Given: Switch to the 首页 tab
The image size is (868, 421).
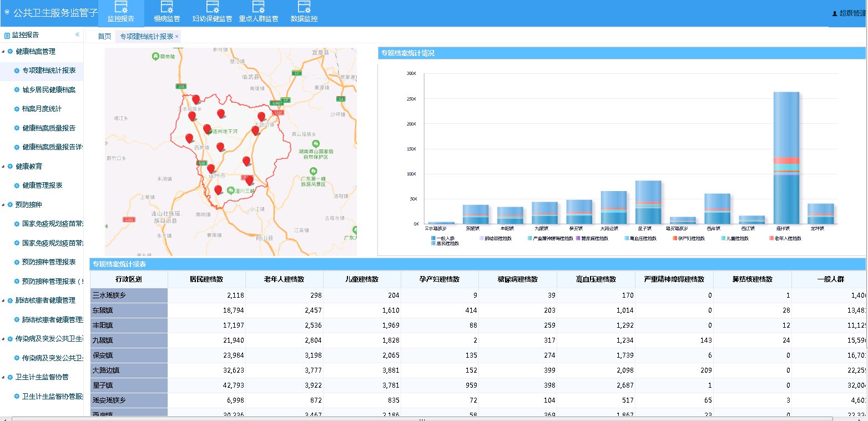Looking at the screenshot, I should pos(104,37).
